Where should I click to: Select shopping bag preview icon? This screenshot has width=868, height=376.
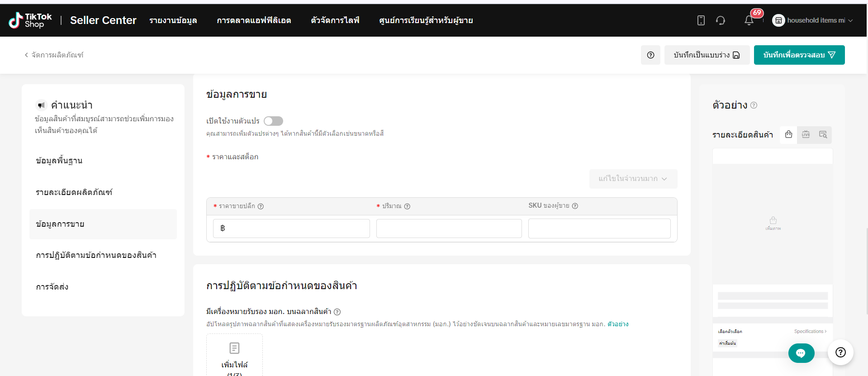(x=788, y=134)
